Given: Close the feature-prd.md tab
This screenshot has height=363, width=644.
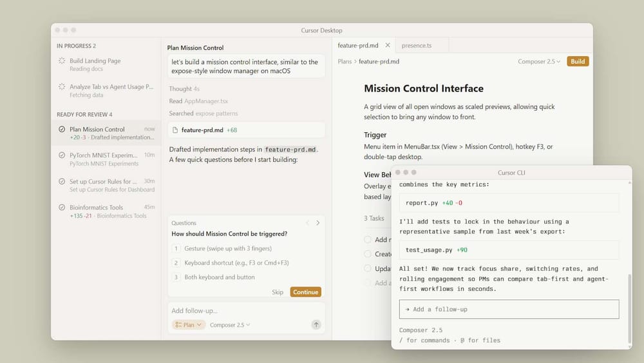Looking at the screenshot, I should [387, 45].
